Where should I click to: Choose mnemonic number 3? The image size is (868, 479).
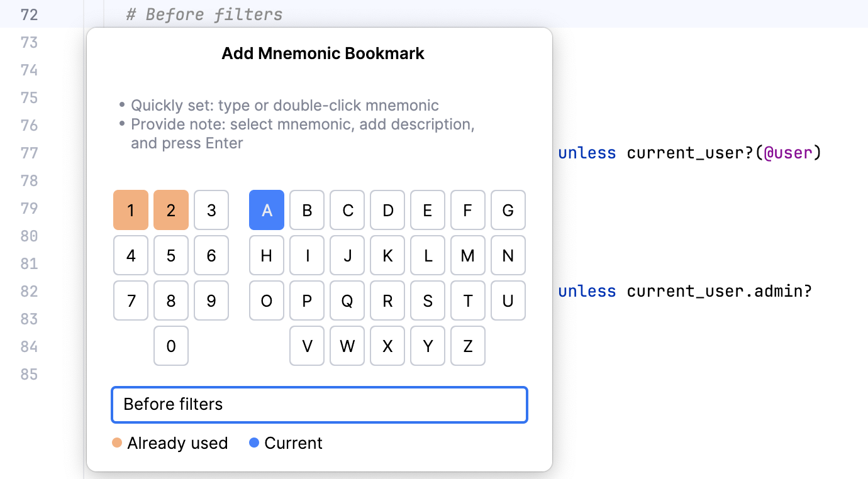[x=211, y=210]
